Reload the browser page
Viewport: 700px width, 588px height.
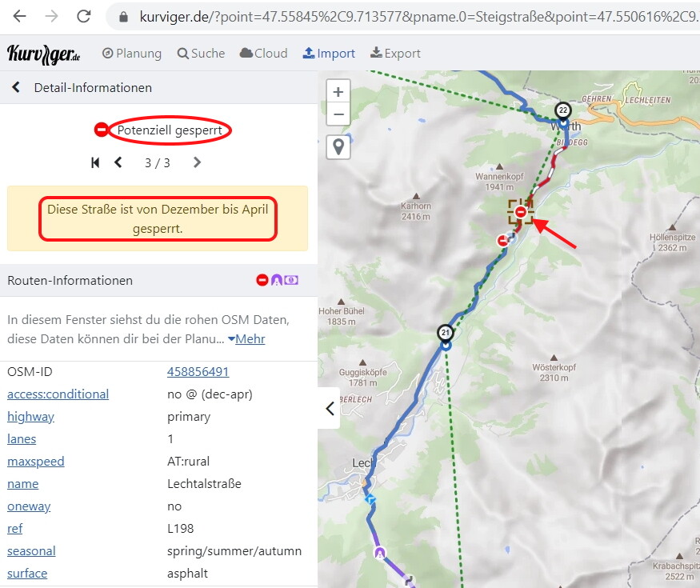(x=83, y=16)
